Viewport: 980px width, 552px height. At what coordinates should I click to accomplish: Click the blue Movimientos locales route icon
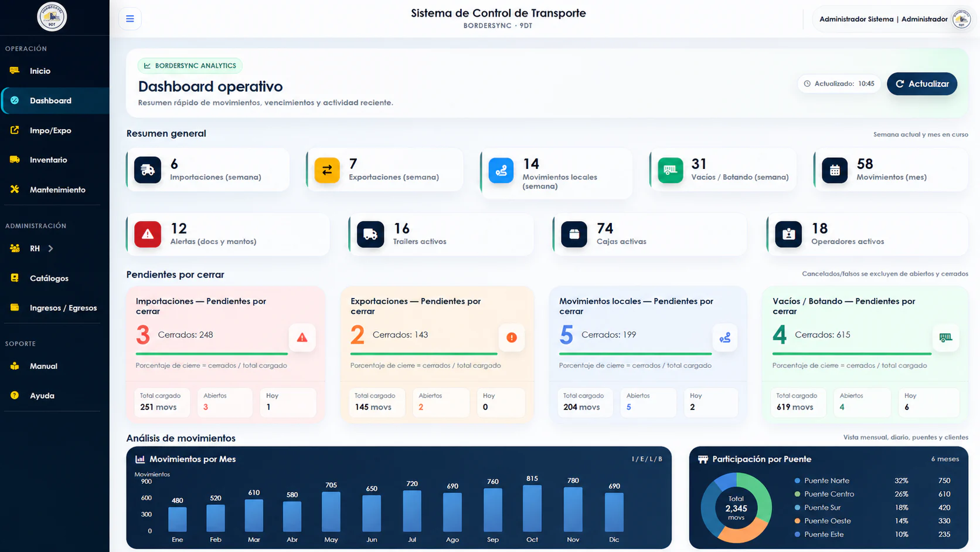pos(501,170)
